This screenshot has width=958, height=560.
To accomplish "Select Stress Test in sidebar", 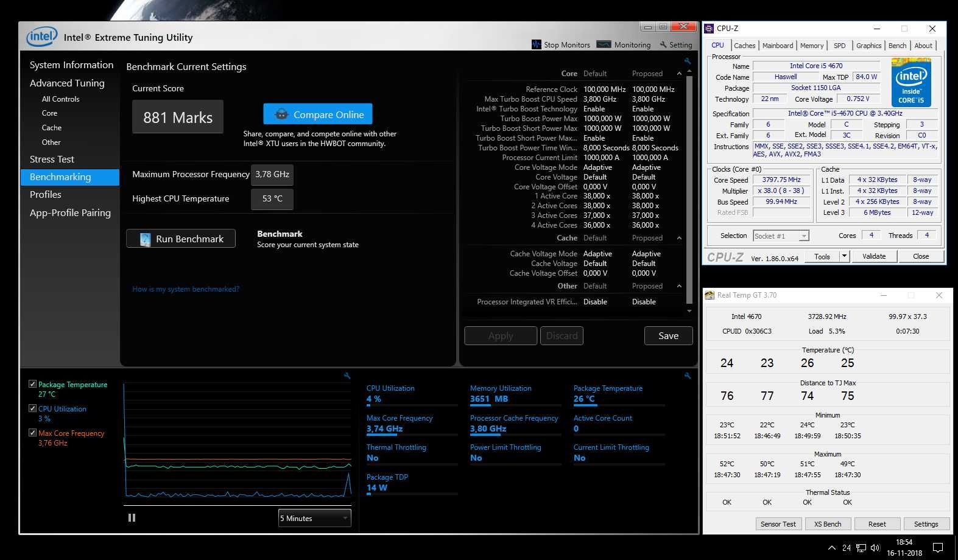I will click(x=52, y=159).
